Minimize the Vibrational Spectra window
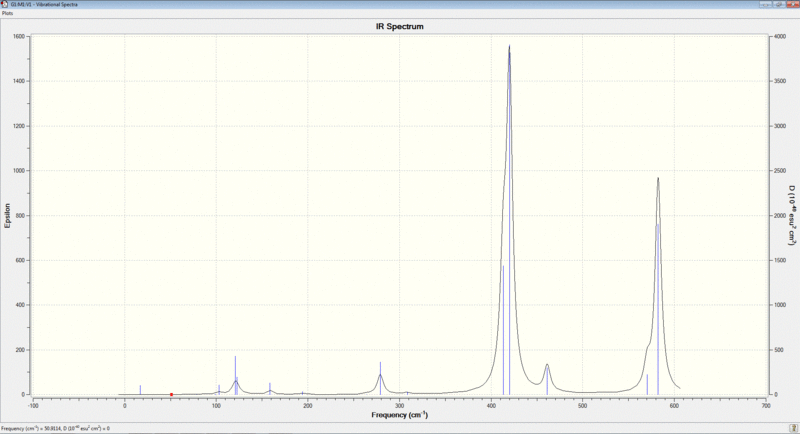This screenshot has width=800, height=434. pyautogui.click(x=766, y=4)
